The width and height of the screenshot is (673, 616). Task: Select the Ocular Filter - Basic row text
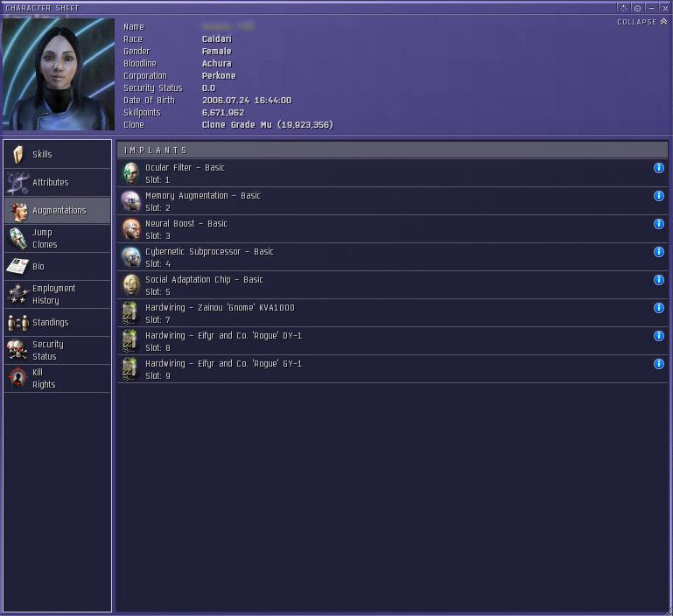[185, 167]
